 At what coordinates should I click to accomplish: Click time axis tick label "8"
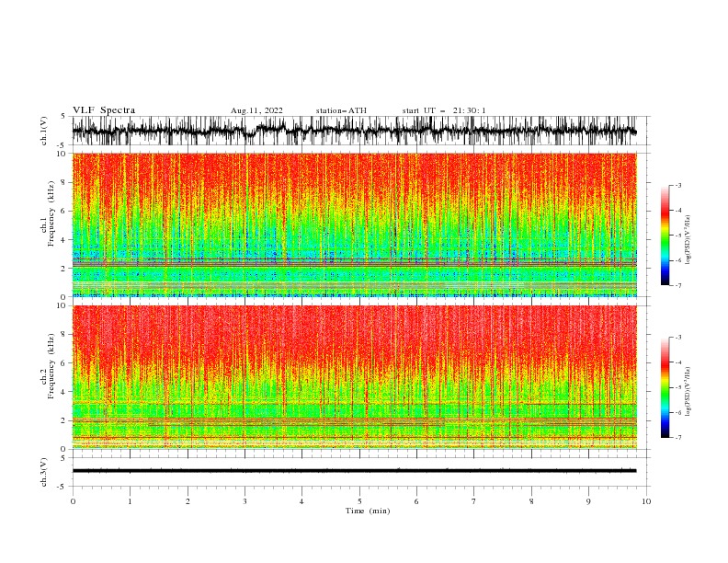point(531,501)
